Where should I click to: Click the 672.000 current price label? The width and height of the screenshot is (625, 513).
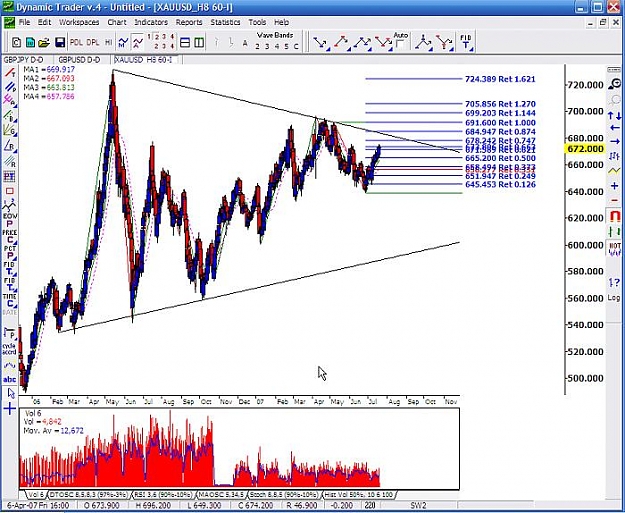point(585,149)
